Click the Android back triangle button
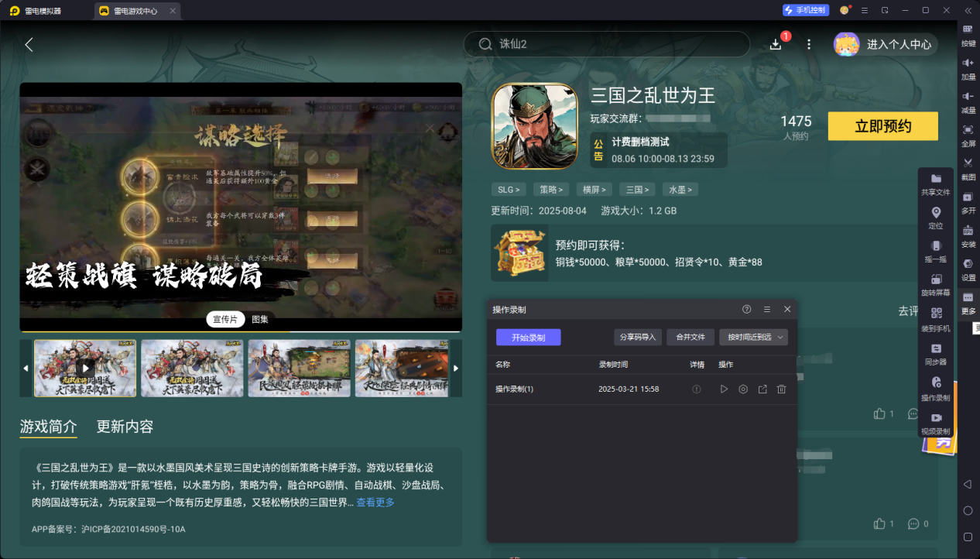 pos(968,484)
